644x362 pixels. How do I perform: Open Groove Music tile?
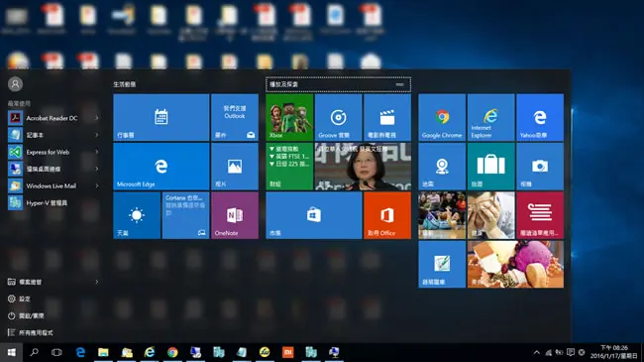pyautogui.click(x=338, y=117)
